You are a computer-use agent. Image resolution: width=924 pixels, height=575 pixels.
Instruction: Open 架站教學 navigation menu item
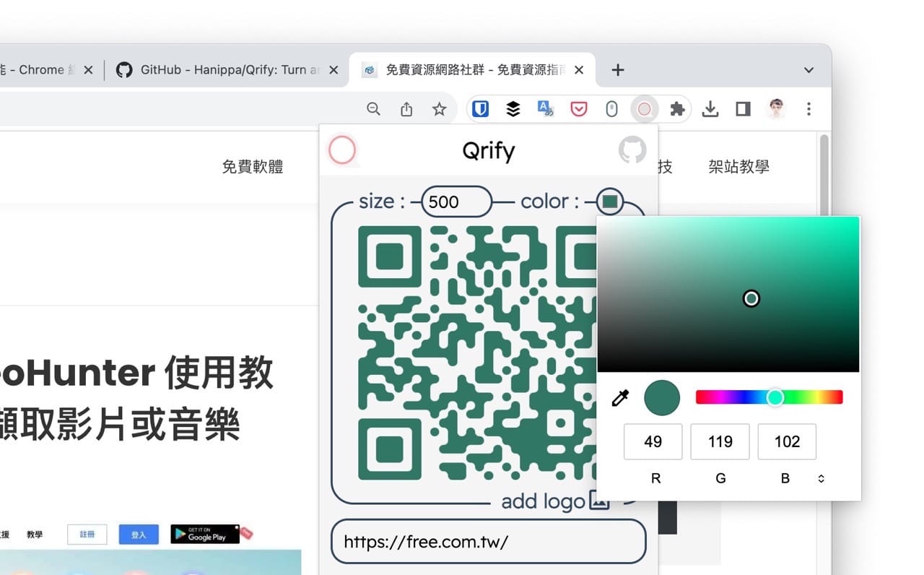pyautogui.click(x=738, y=167)
